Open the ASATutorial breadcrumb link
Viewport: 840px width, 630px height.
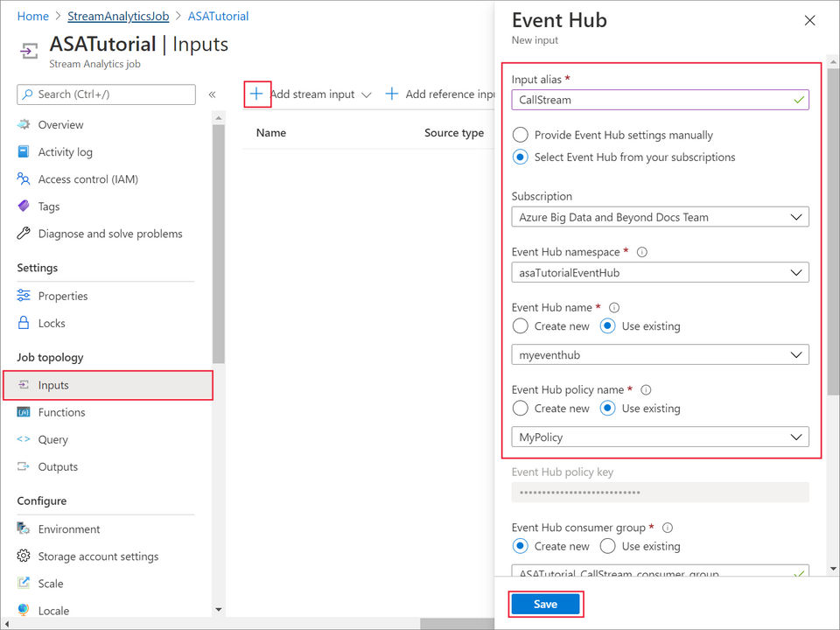218,16
